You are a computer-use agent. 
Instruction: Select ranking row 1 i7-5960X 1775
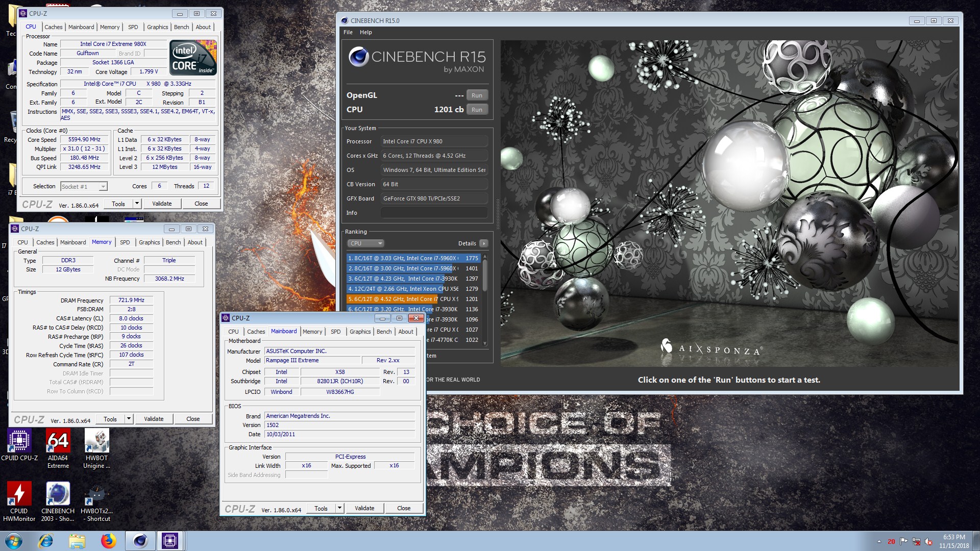click(413, 258)
